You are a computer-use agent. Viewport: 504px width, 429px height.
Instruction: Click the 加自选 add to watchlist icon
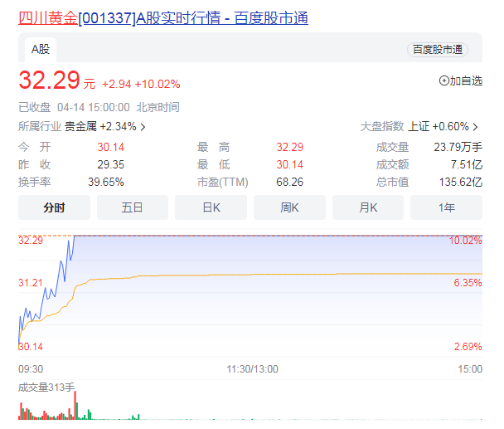[443, 81]
